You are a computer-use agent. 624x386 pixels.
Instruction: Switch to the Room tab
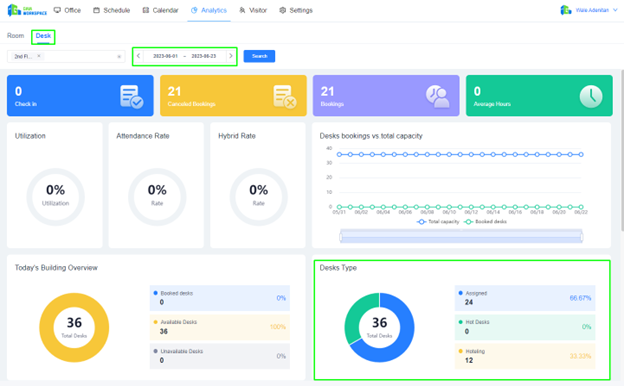16,36
